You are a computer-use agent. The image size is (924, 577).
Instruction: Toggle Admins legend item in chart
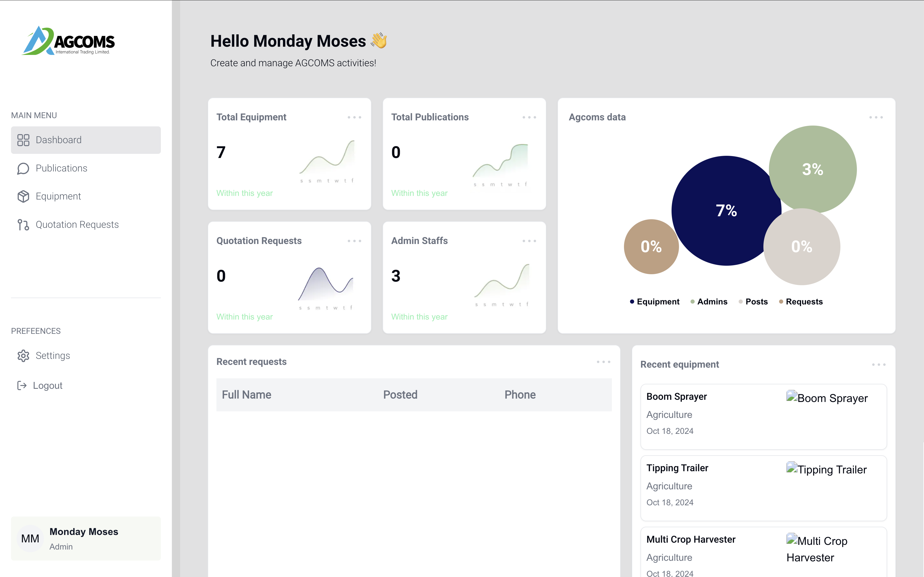click(x=709, y=301)
